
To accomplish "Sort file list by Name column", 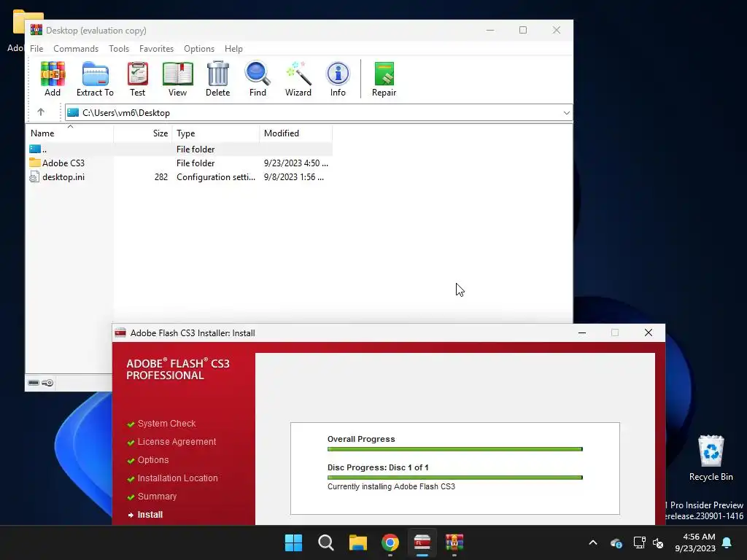I will (x=69, y=133).
